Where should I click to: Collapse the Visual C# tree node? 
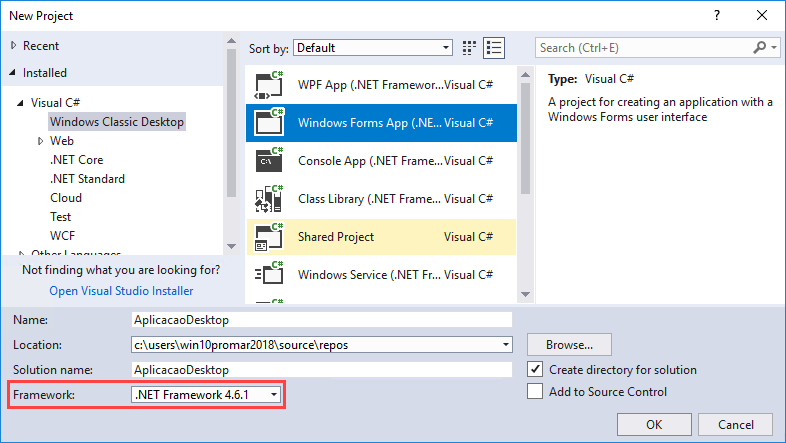(21, 103)
